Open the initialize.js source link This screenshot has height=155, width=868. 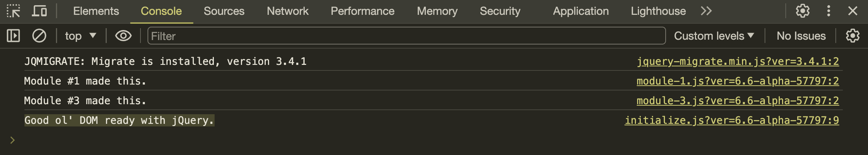click(x=732, y=120)
